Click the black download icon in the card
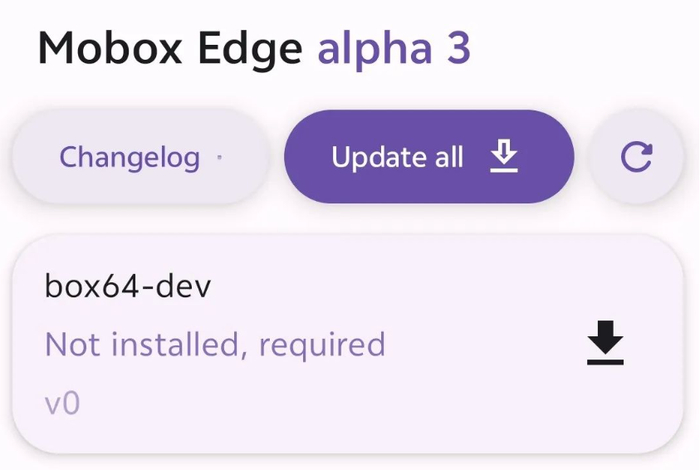The image size is (700, 470). tap(605, 344)
